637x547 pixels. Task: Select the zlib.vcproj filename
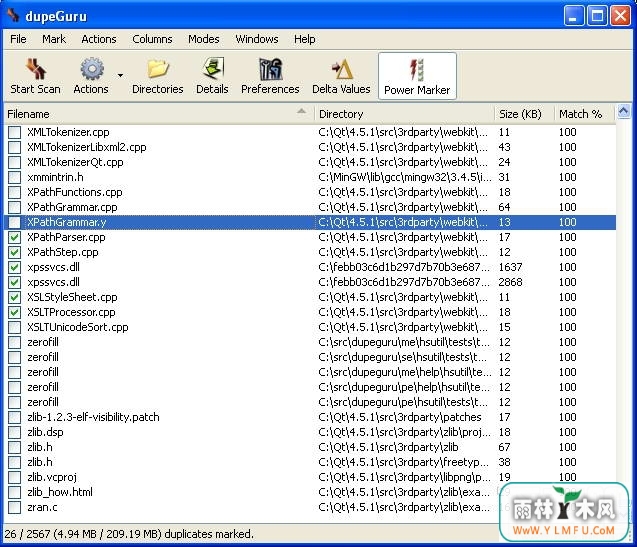[x=52, y=477]
